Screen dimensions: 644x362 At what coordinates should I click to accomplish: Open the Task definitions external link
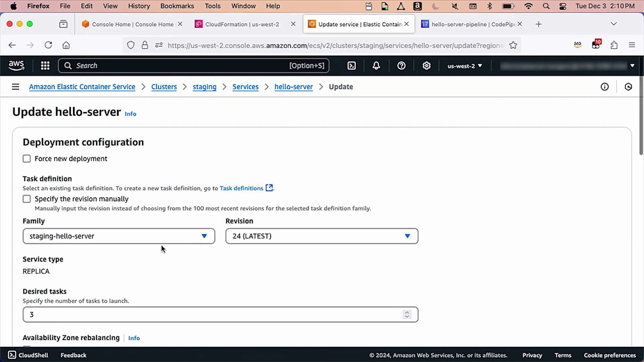click(x=246, y=188)
